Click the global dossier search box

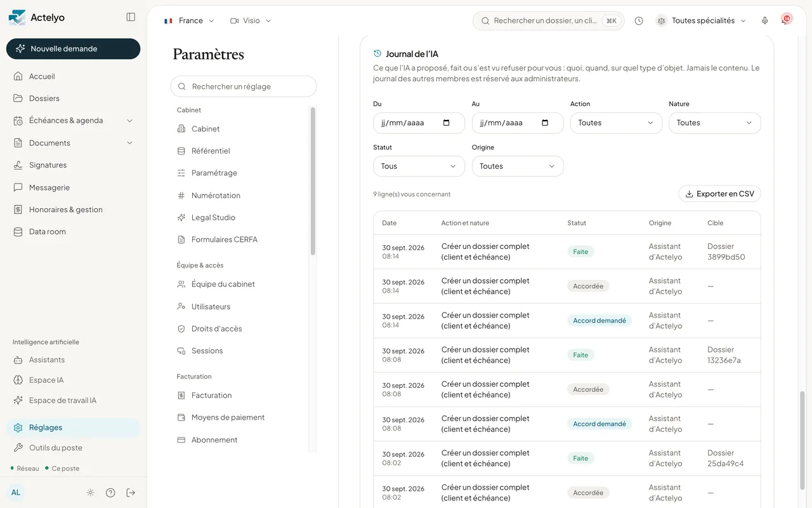549,21
